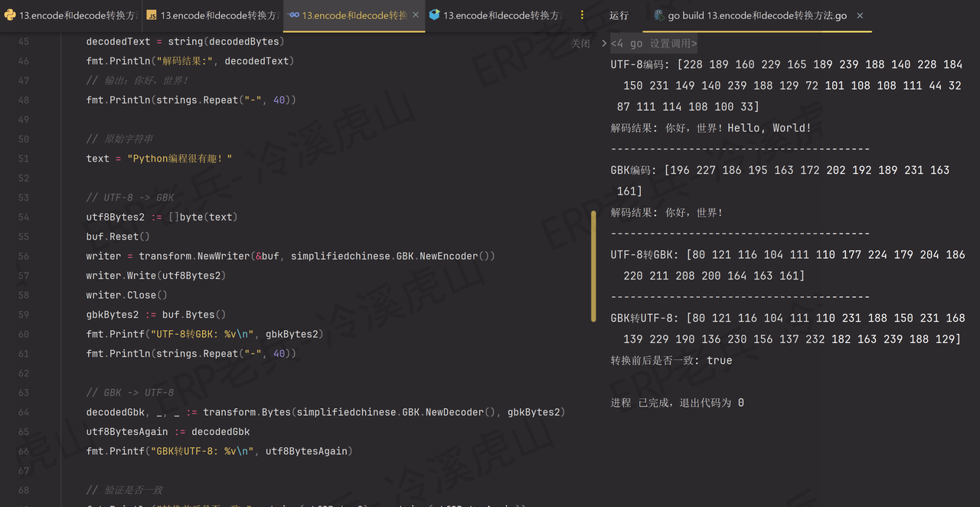The image size is (980, 507).
Task: Close the active Go editor tab
Action: click(416, 15)
